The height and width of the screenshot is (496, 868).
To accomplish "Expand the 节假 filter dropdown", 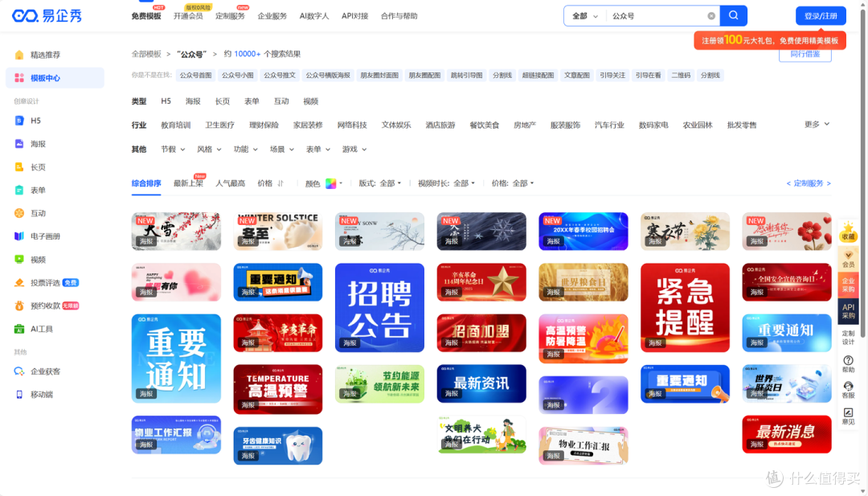I will 172,150.
